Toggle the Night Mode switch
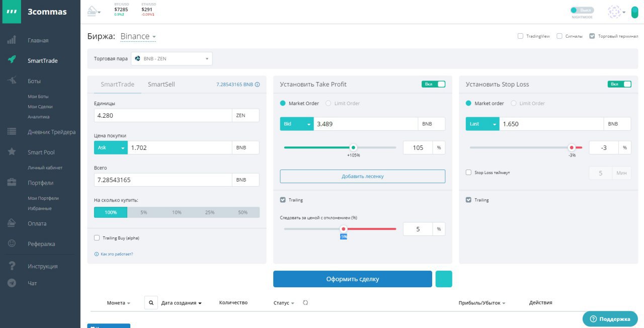This screenshot has width=644, height=328. (x=582, y=10)
